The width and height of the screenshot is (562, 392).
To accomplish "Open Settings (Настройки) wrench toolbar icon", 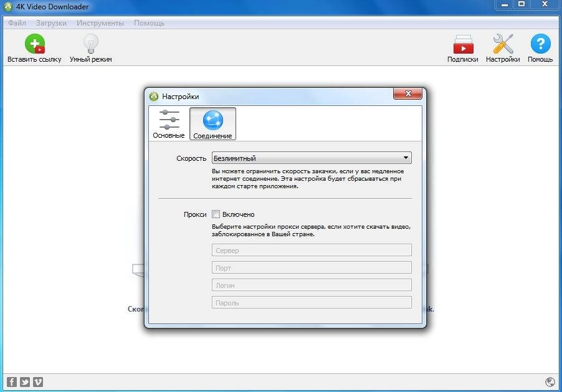I will pyautogui.click(x=503, y=44).
